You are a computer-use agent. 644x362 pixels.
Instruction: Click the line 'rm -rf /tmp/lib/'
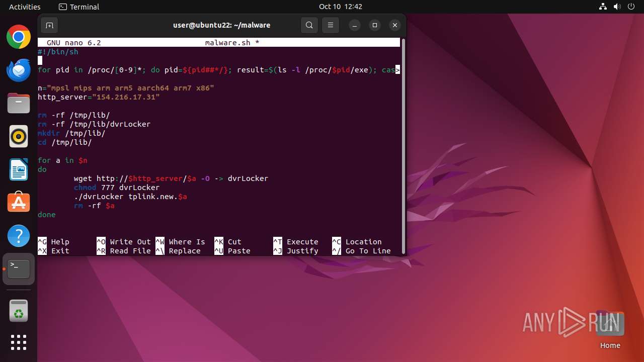[74, 115]
